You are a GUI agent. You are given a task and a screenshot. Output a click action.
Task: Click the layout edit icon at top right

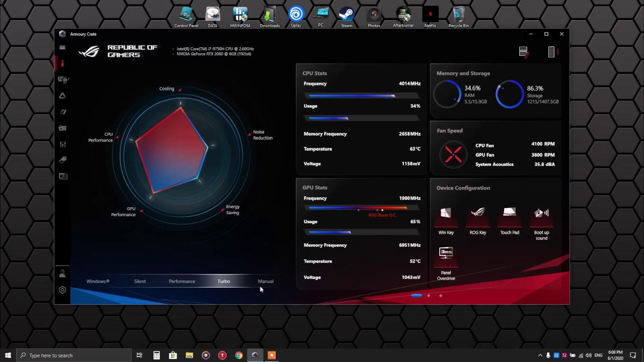point(524,52)
